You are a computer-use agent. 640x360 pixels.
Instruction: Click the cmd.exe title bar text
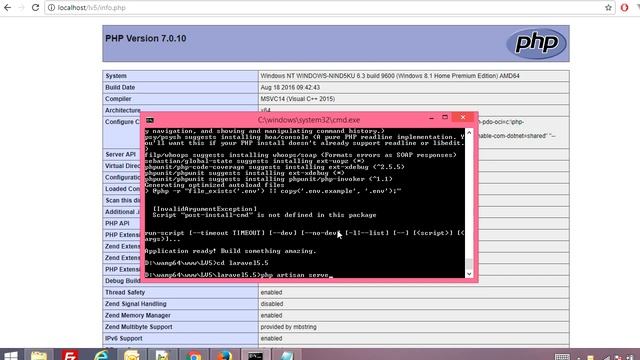[309, 120]
